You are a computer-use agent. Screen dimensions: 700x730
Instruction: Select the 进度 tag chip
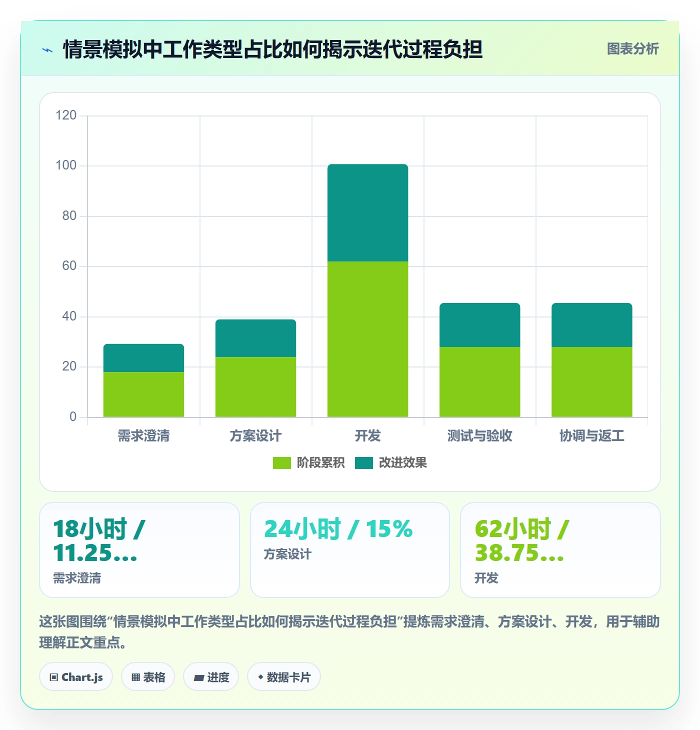tap(211, 677)
